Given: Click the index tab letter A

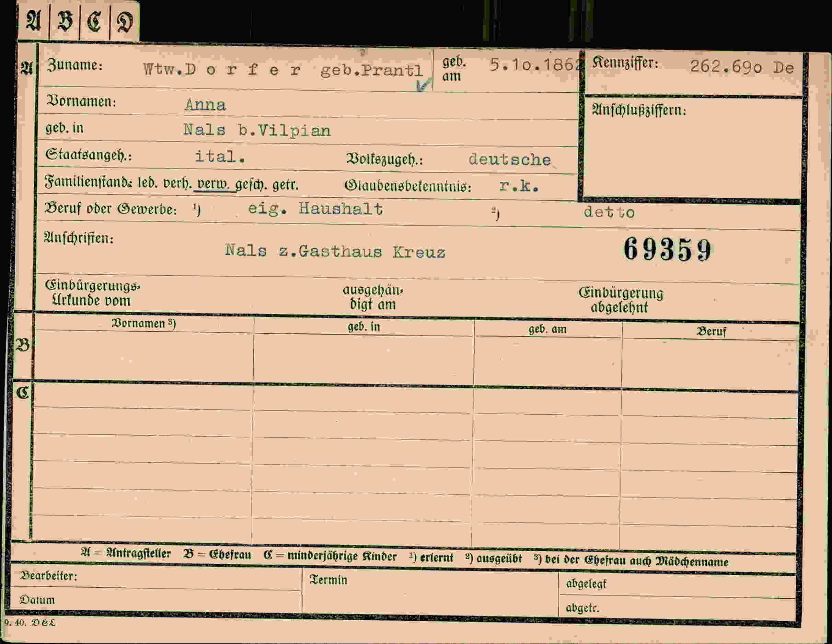Looking at the screenshot, I should [x=33, y=21].
